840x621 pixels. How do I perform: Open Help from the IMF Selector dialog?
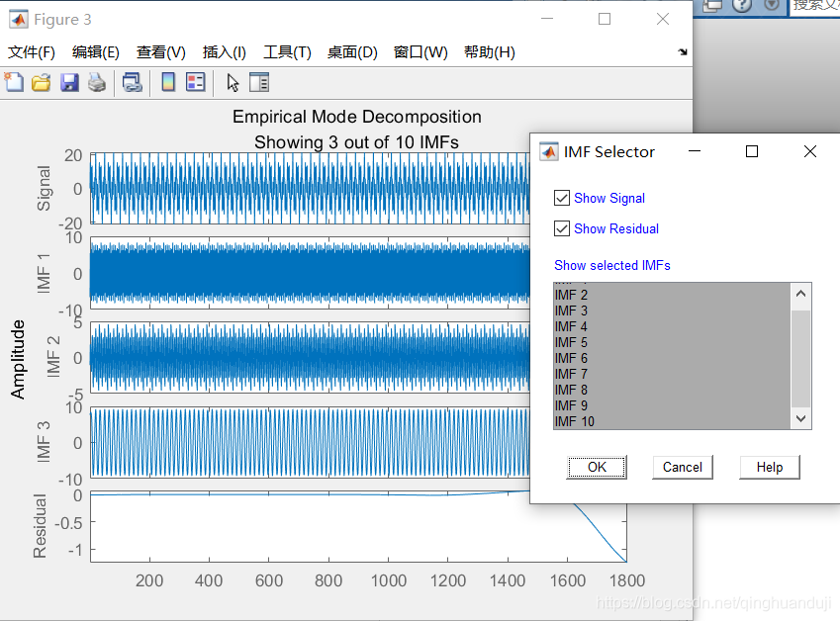click(769, 467)
